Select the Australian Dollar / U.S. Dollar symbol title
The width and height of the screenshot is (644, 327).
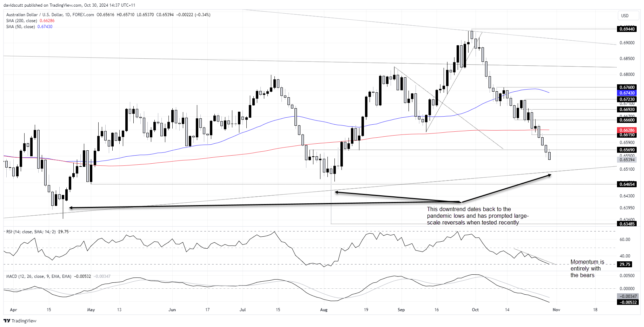50,15
